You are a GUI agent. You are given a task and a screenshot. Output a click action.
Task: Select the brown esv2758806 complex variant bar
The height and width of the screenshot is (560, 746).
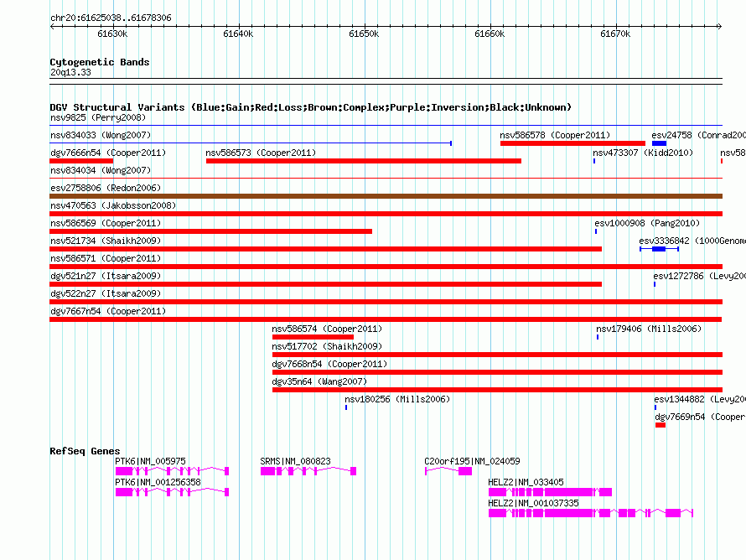(386, 196)
